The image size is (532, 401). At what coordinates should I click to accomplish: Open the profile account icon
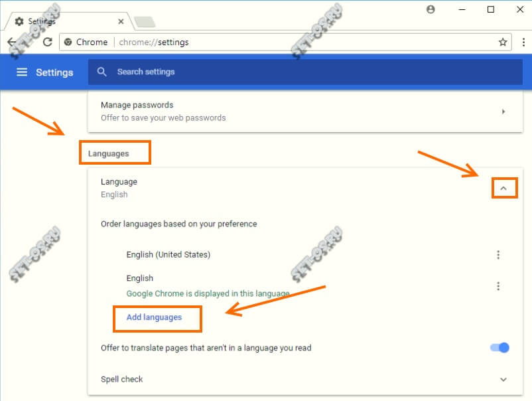pyautogui.click(x=431, y=9)
